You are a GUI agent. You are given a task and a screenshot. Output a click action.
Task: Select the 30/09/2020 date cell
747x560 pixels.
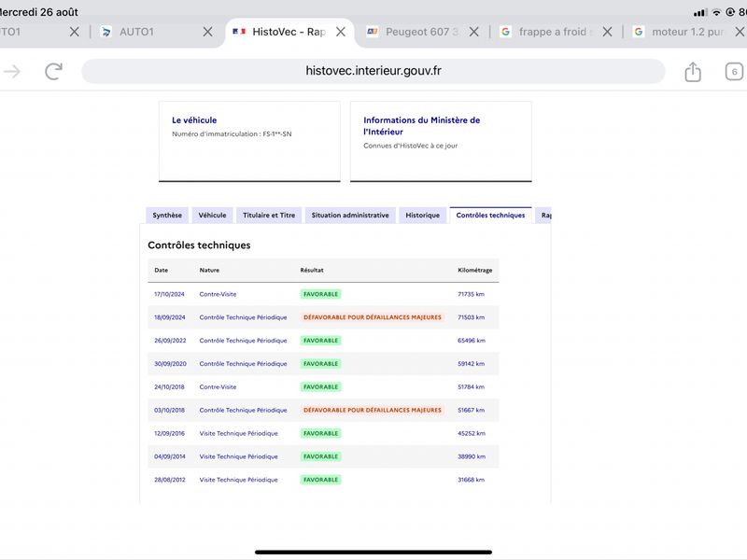pos(170,364)
